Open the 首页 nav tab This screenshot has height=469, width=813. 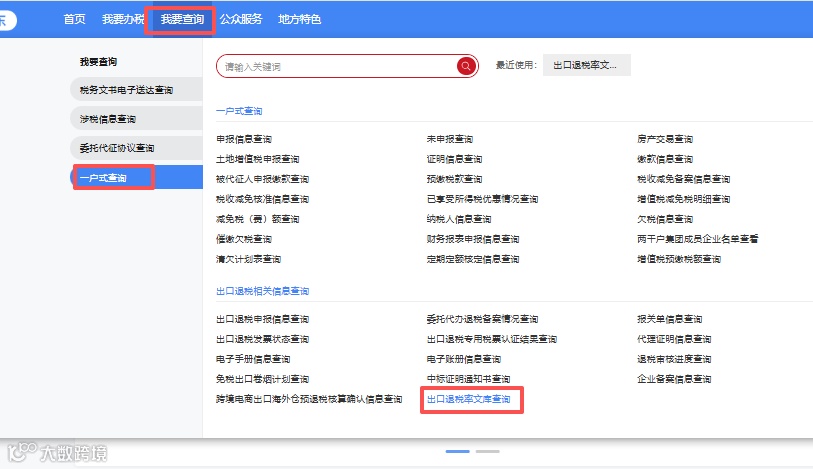coord(74,19)
